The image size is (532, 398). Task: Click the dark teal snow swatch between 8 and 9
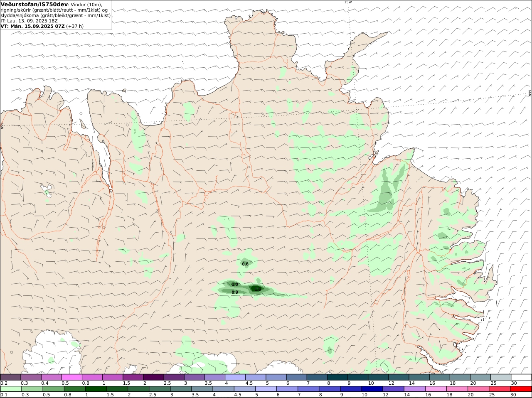click(x=337, y=377)
